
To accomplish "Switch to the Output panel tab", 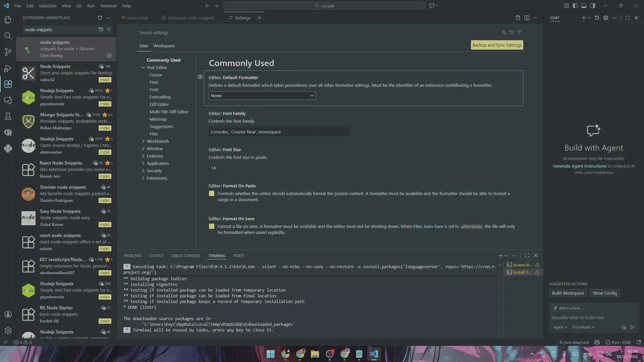I will [x=156, y=256].
